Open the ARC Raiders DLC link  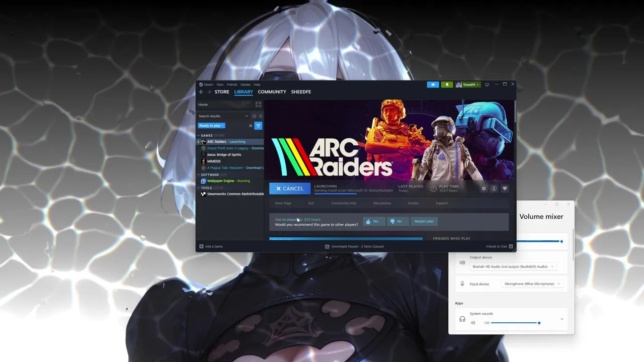pos(311,203)
